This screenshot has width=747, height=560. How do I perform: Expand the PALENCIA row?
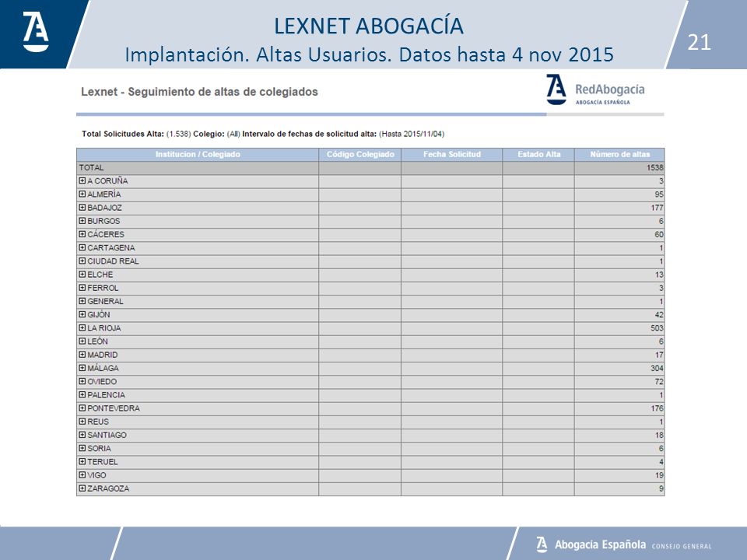point(82,395)
